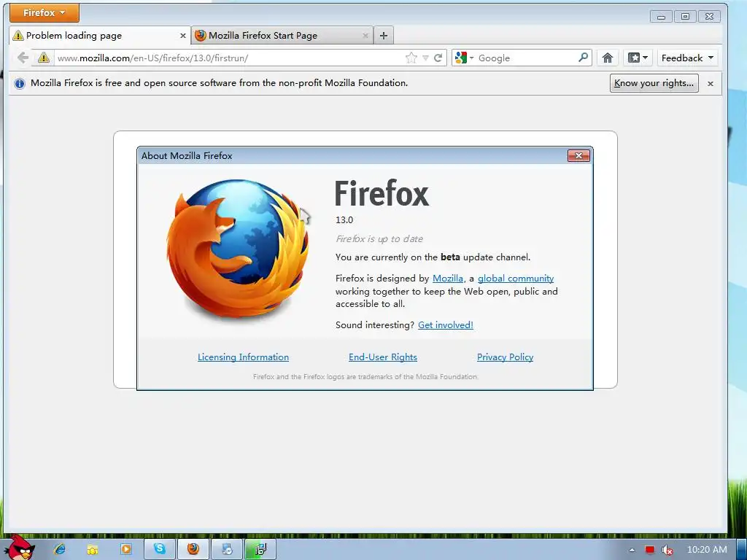Click the Firefox taskbar button
The width and height of the screenshot is (747, 560).
pos(193,550)
